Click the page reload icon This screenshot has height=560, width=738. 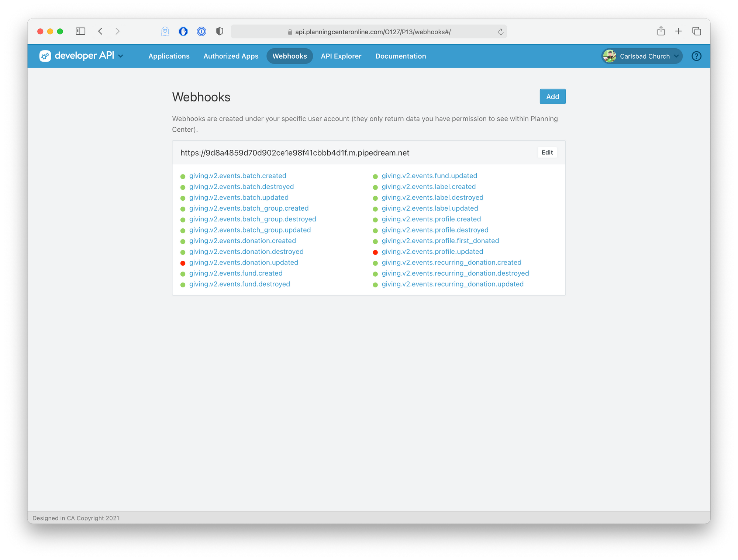pyautogui.click(x=501, y=32)
